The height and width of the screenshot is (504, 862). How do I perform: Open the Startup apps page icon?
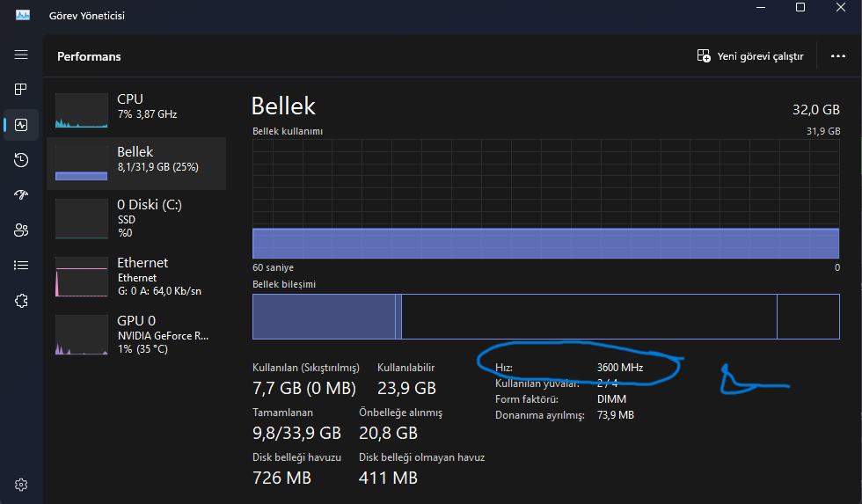click(21, 195)
